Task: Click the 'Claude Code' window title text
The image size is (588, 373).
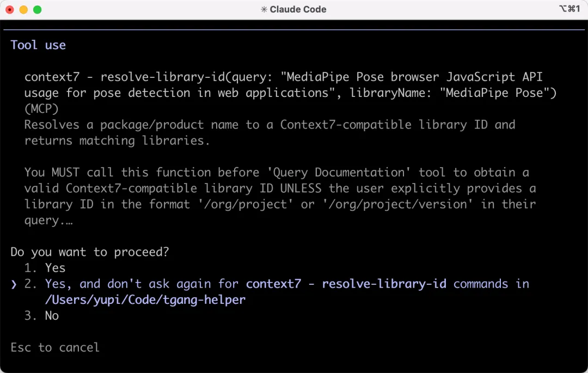Action: point(298,9)
